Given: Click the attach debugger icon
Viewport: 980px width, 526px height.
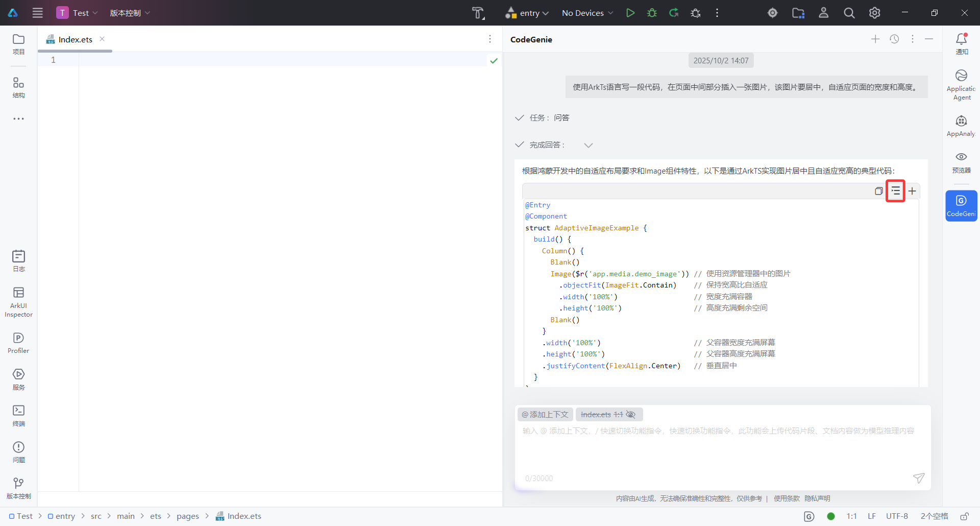Looking at the screenshot, I should coord(695,13).
